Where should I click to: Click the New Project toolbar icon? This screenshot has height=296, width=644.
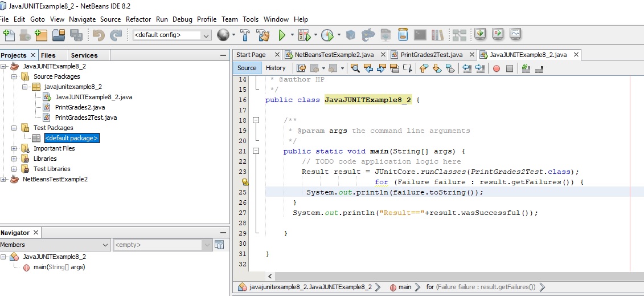click(41, 35)
